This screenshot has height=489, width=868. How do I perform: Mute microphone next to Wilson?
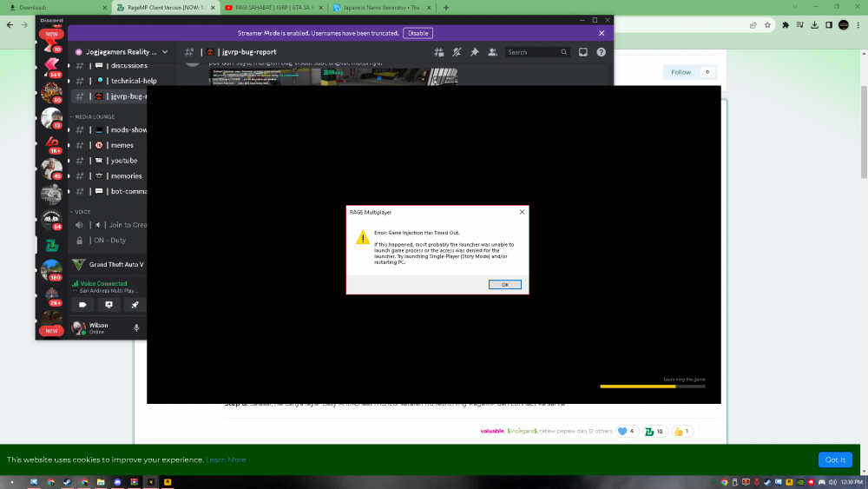point(136,327)
